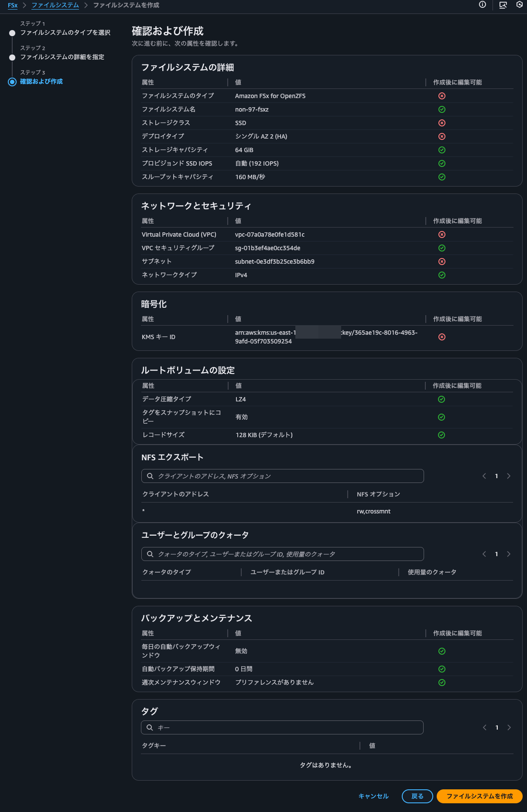Focus the NFS client address filter field
This screenshot has width=527, height=812.
click(x=283, y=476)
